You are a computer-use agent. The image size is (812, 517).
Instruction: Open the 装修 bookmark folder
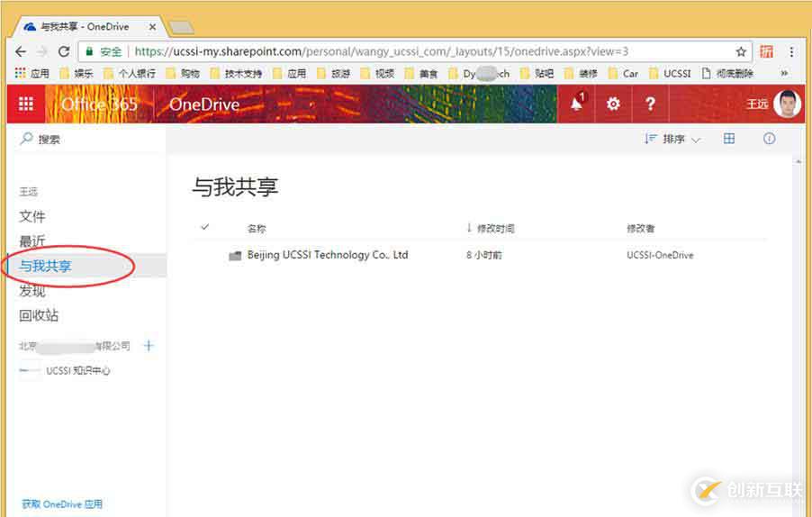click(x=581, y=74)
